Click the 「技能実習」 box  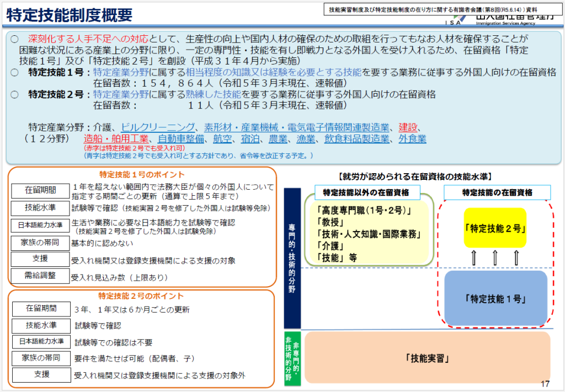[x=428, y=358]
